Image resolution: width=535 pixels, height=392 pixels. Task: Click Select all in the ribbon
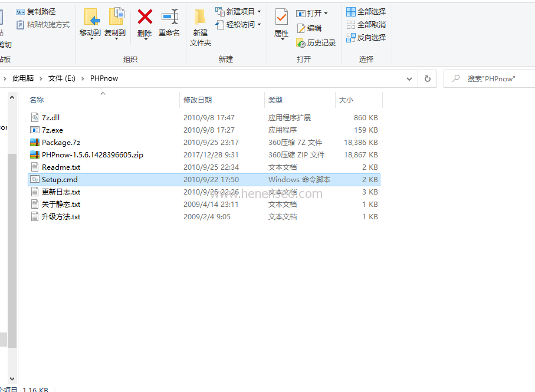(x=366, y=12)
